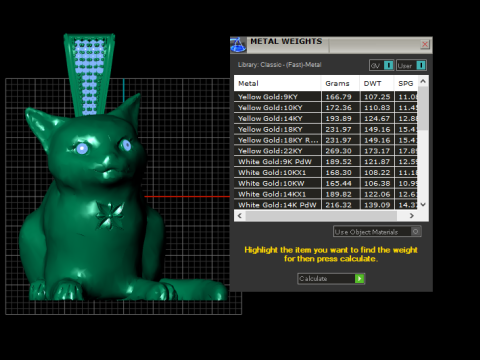Click the 124.67 DWT value

[x=377, y=118]
